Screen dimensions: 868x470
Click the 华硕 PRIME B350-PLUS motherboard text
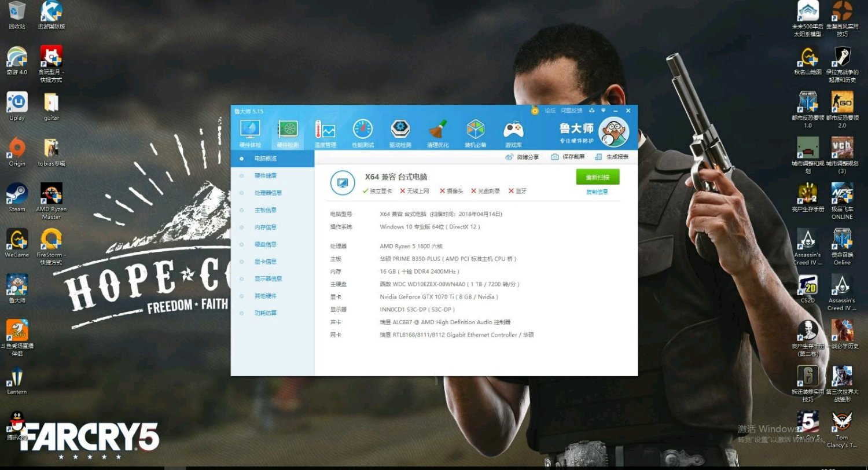point(448,259)
